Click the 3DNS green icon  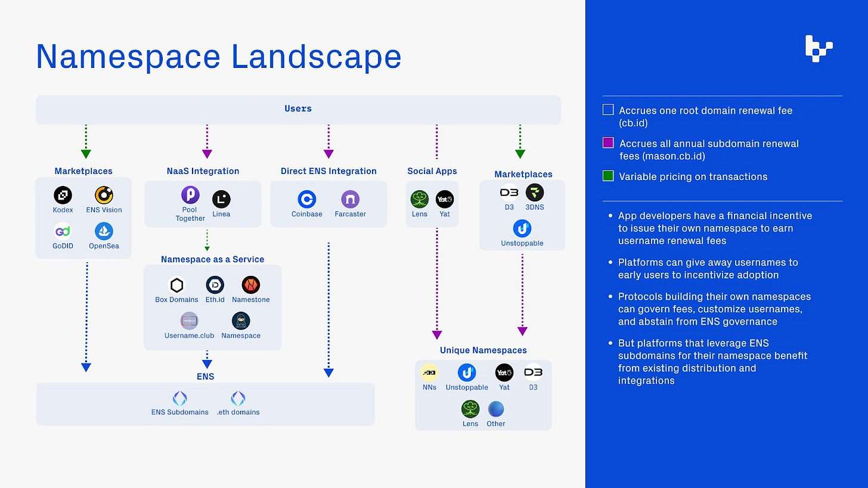535,192
